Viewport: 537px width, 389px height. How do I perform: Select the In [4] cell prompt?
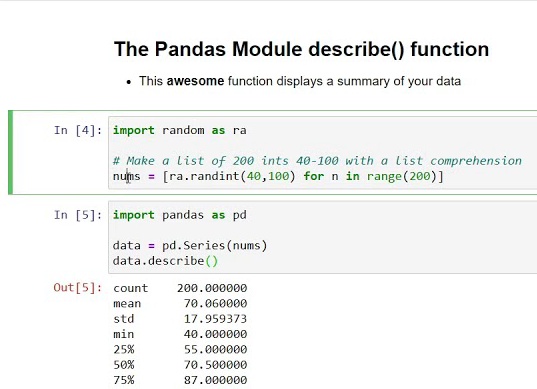click(78, 130)
